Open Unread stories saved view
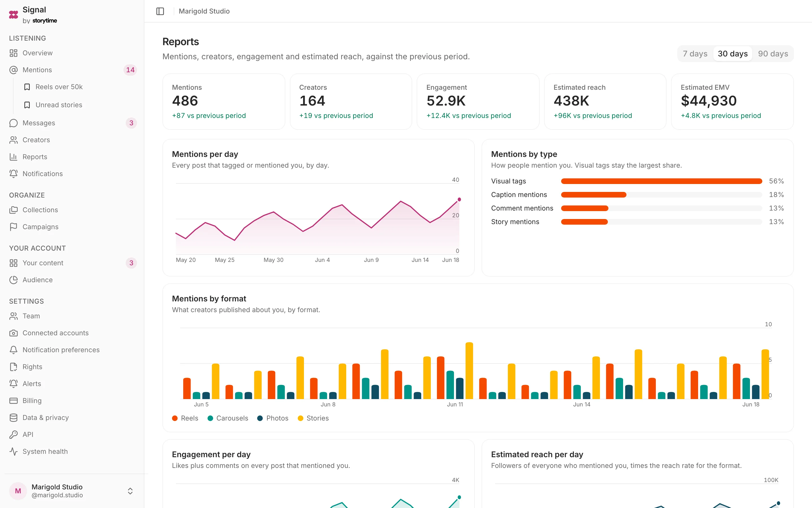 click(x=79, y=105)
